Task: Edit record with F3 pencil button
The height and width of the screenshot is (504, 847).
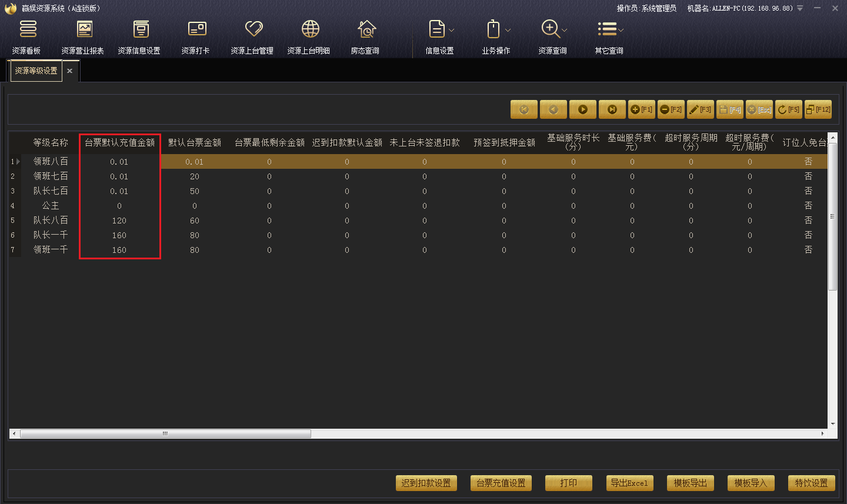Action: (x=701, y=109)
